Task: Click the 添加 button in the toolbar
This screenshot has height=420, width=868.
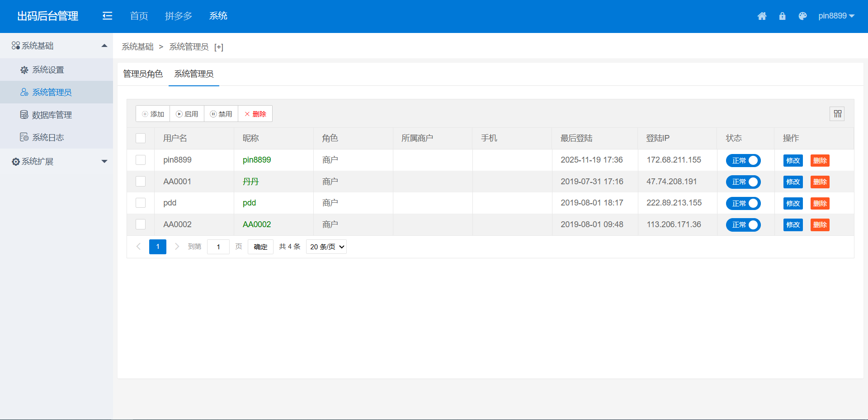Action: pyautogui.click(x=153, y=114)
